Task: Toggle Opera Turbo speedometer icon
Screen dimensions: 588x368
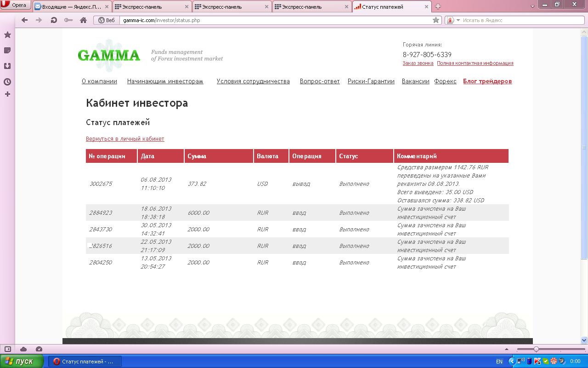Action: 39,349
